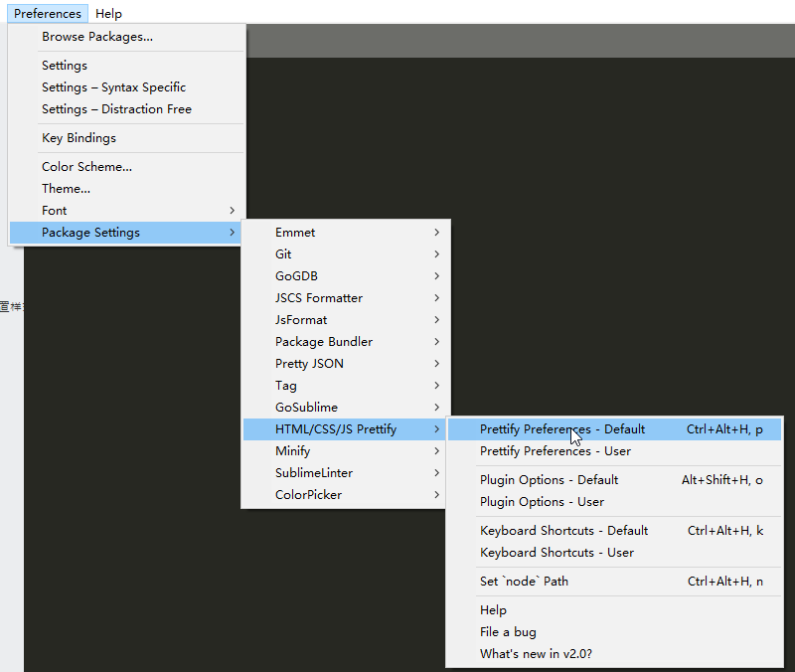
Task: Click File a bug
Action: click(508, 632)
